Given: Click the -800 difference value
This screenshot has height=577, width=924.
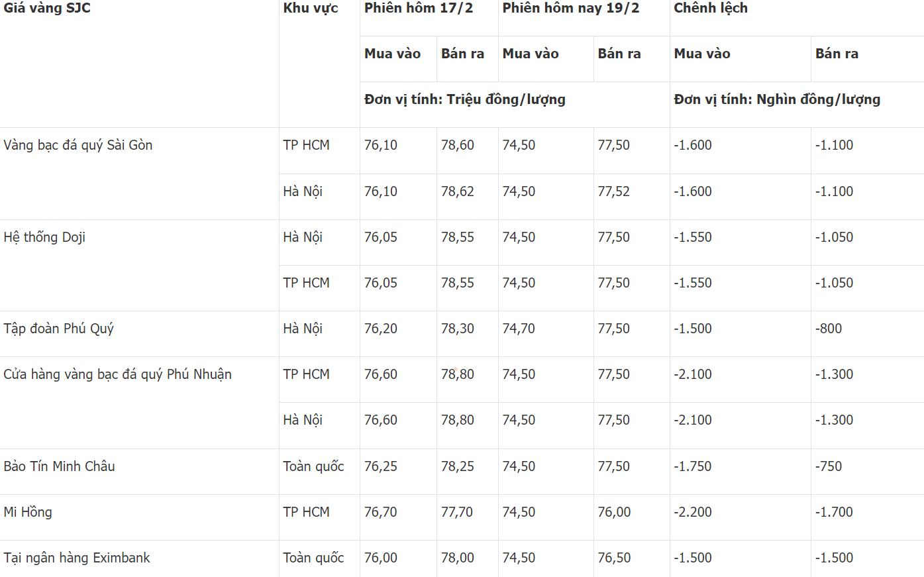Looking at the screenshot, I should [829, 329].
